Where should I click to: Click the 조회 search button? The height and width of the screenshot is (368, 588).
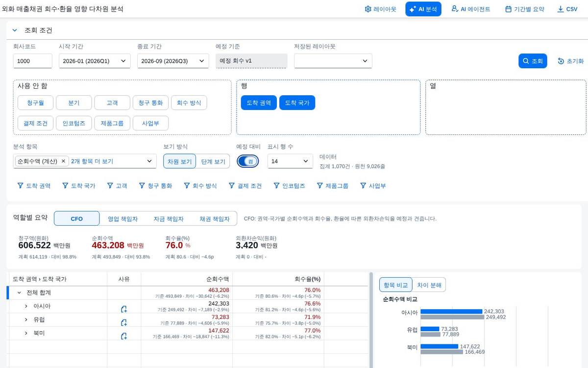[533, 61]
